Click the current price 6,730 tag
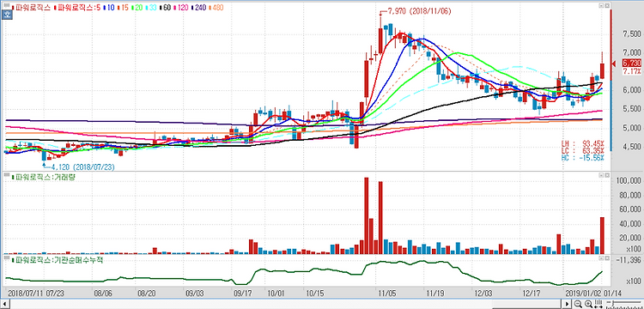The width and height of the screenshot is (644, 309). pos(632,64)
